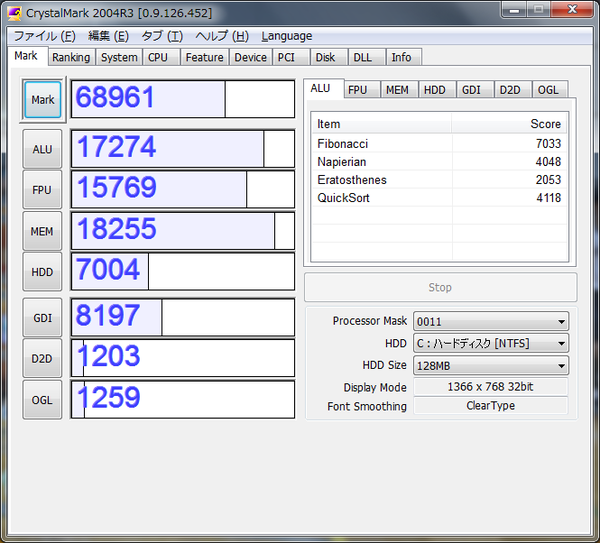
Task: Switch to the Disk tab
Action: point(329,57)
